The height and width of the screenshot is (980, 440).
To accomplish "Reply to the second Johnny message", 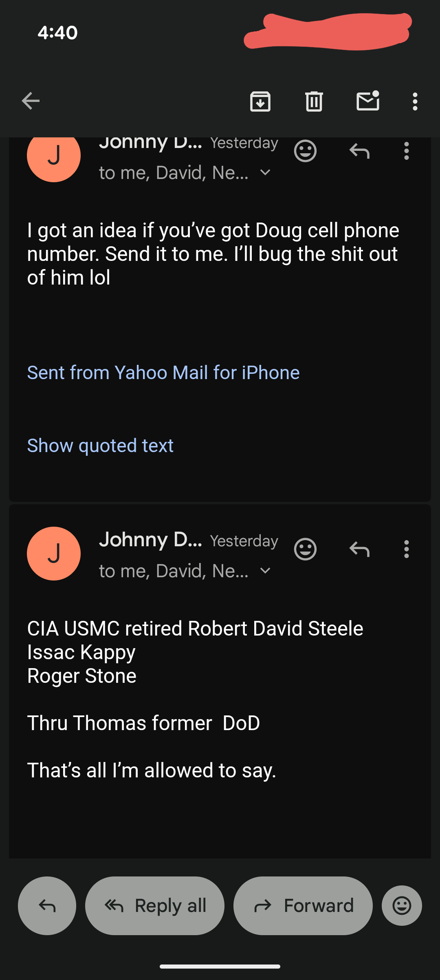I will [x=359, y=549].
